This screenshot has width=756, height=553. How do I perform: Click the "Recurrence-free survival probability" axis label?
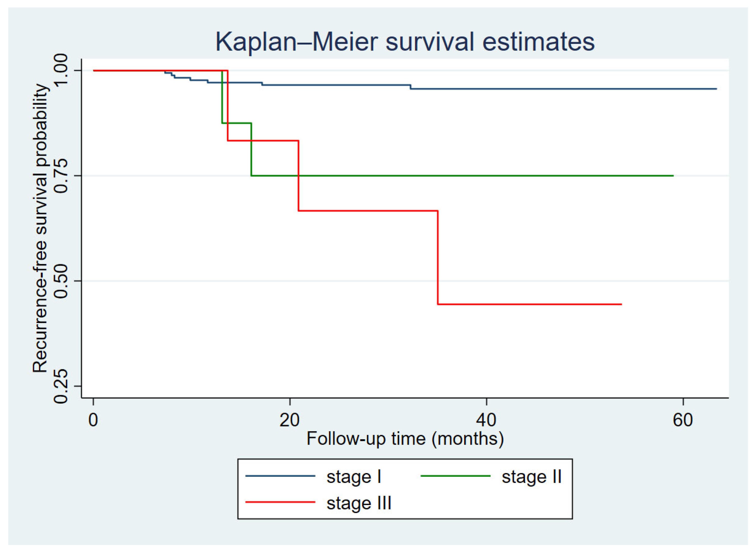[x=40, y=228]
